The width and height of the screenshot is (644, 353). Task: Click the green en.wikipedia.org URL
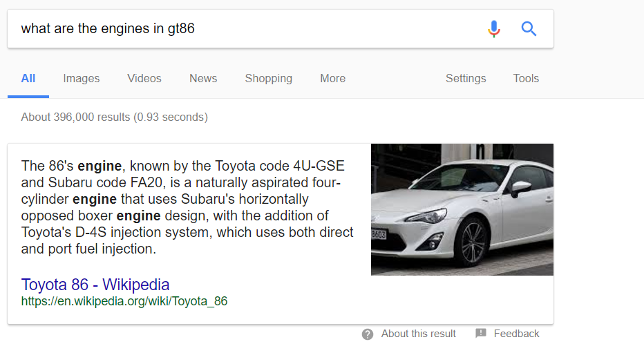click(124, 301)
